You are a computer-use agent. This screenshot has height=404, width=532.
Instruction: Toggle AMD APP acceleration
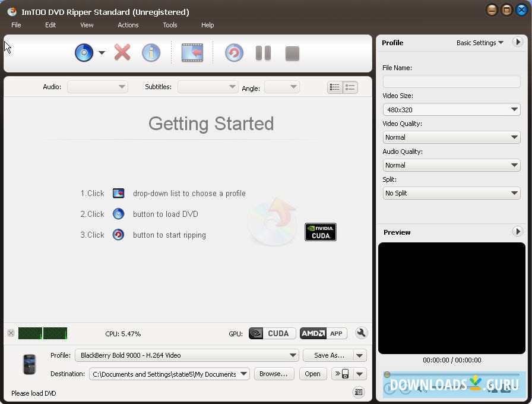click(324, 333)
